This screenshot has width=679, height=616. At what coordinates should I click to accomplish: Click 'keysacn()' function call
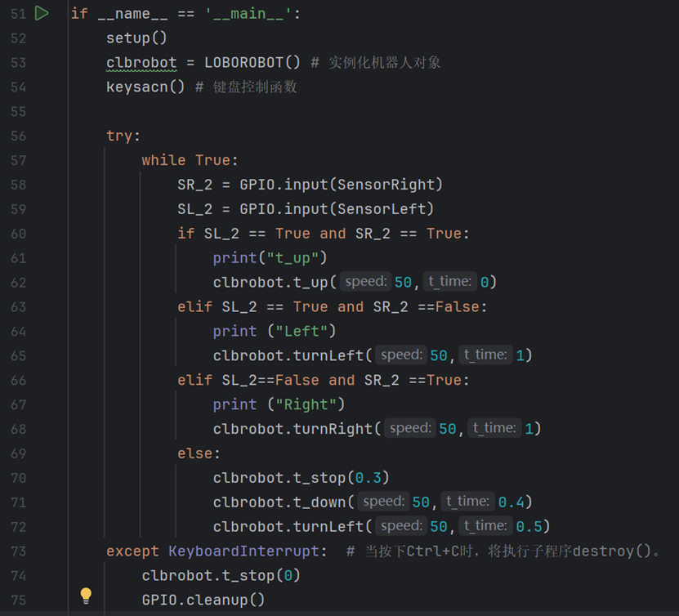(145, 87)
